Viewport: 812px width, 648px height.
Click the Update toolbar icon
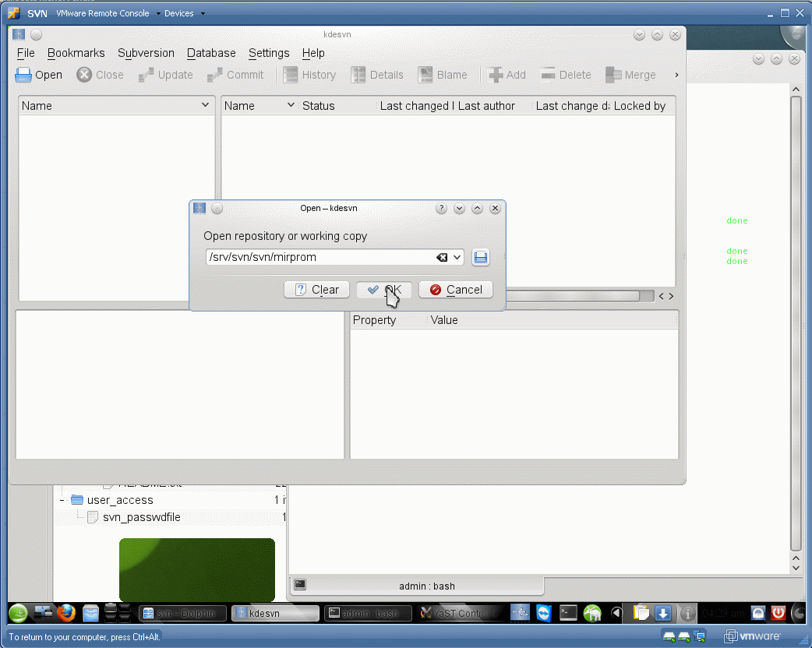[146, 75]
